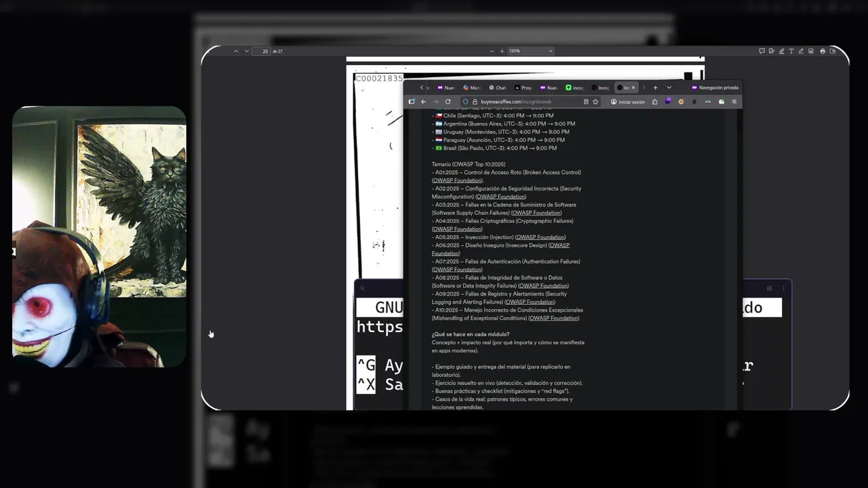Edit the PDF page number field showing 20
Viewport: 868px width, 488px height.
point(261,51)
